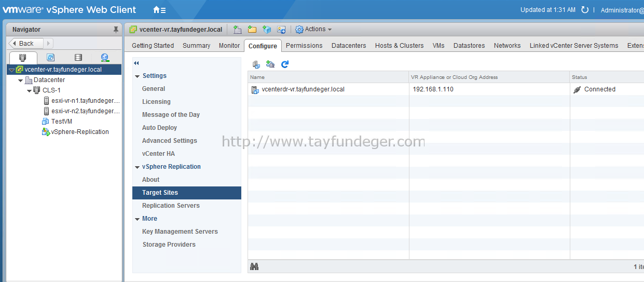Collapse the CLS-1 cluster node

tap(29, 90)
